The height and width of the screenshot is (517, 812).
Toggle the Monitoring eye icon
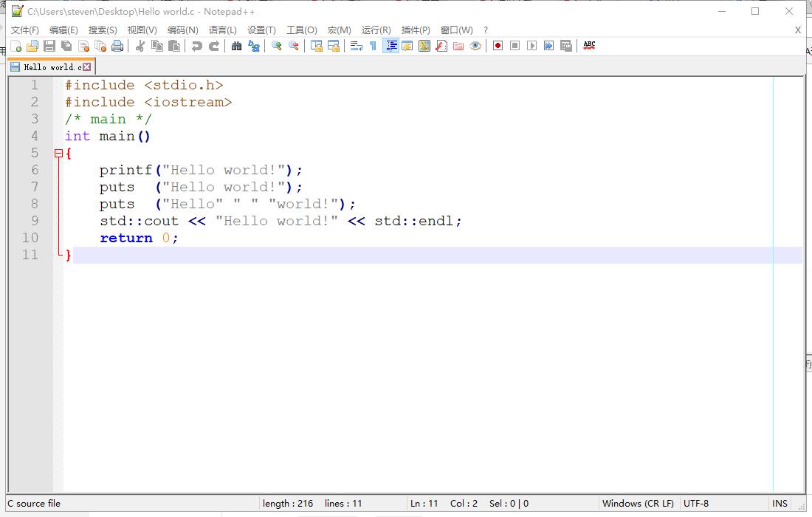click(475, 45)
